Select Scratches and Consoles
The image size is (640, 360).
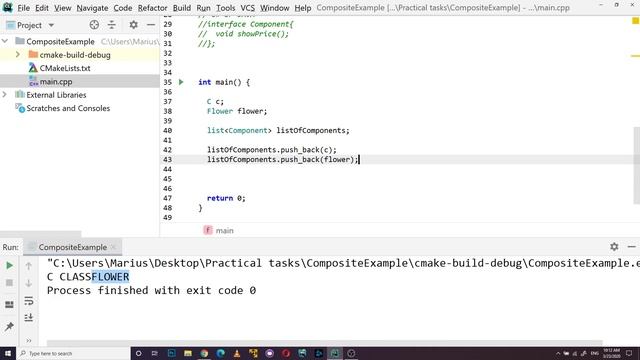point(68,108)
